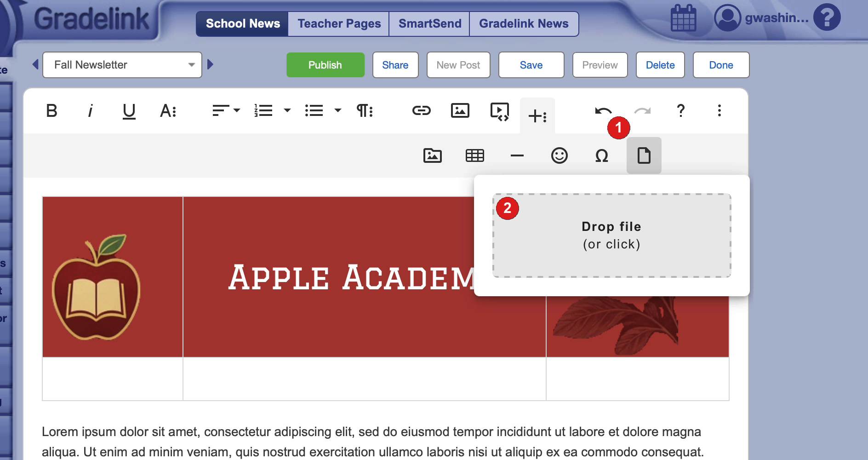Switch to the Teacher Pages tab
Screen dimensions: 868x460
339,24
